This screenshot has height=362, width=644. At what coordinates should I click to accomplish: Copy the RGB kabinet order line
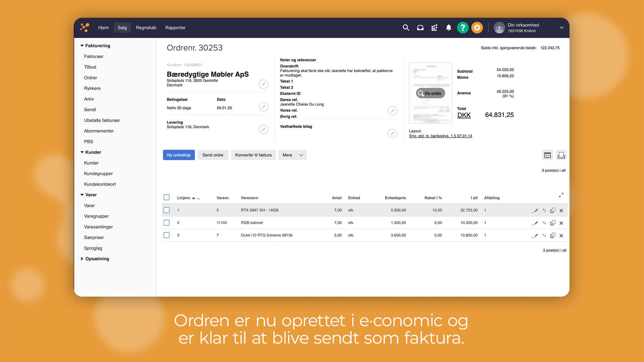(x=553, y=223)
